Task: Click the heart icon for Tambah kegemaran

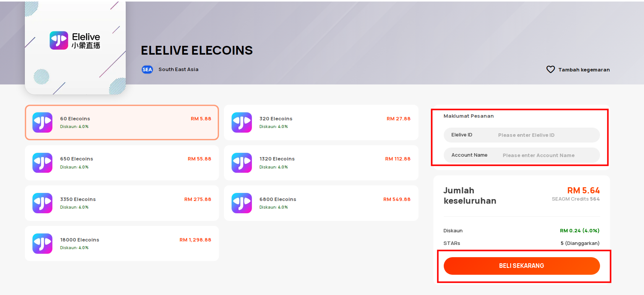Action: pos(550,70)
